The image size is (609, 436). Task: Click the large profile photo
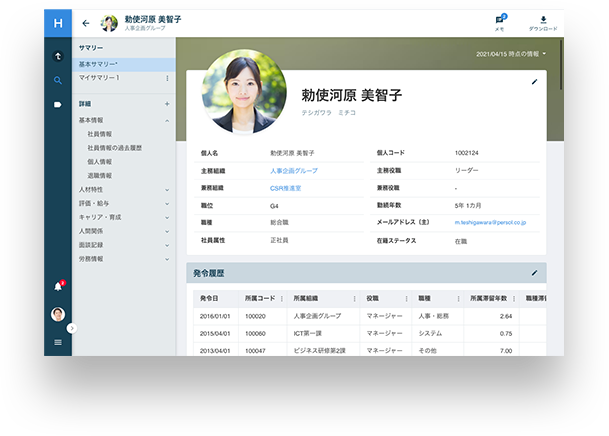click(244, 92)
